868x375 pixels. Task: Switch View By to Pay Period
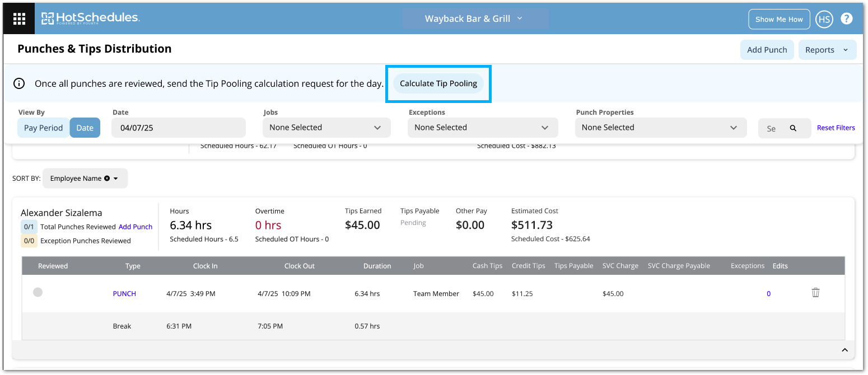pyautogui.click(x=43, y=128)
